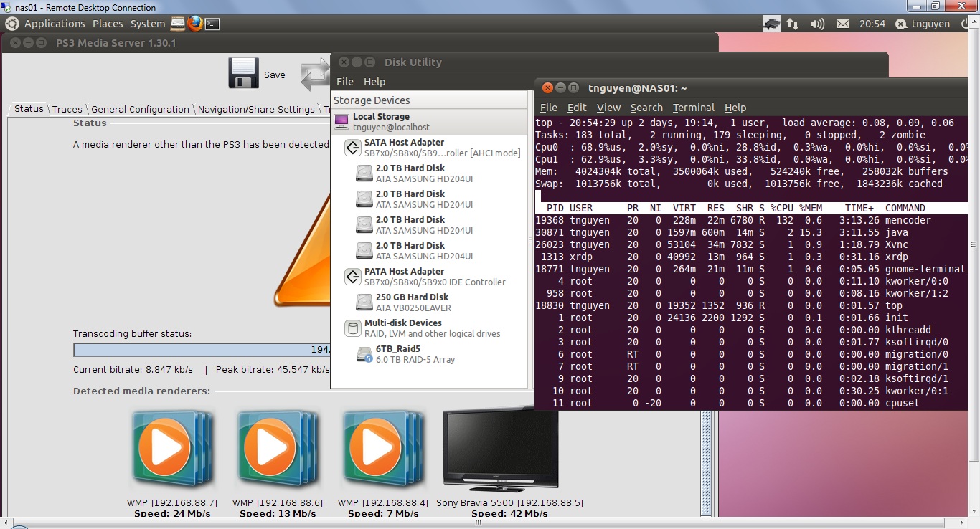Open the System menu in the top panel
Screen dimensions: 980x529
pos(148,24)
